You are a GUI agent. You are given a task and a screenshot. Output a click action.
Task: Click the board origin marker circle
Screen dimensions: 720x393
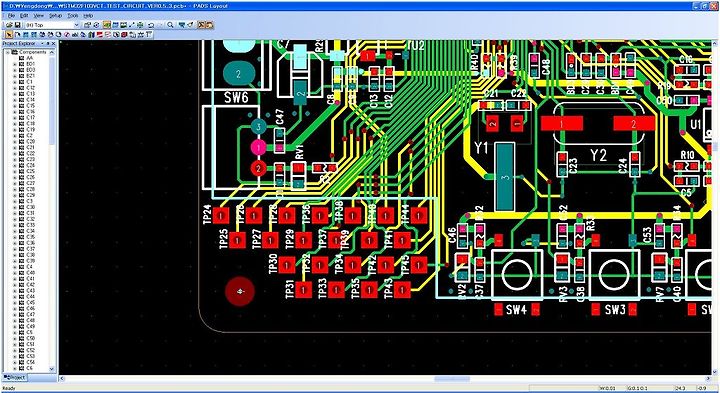coord(240,292)
